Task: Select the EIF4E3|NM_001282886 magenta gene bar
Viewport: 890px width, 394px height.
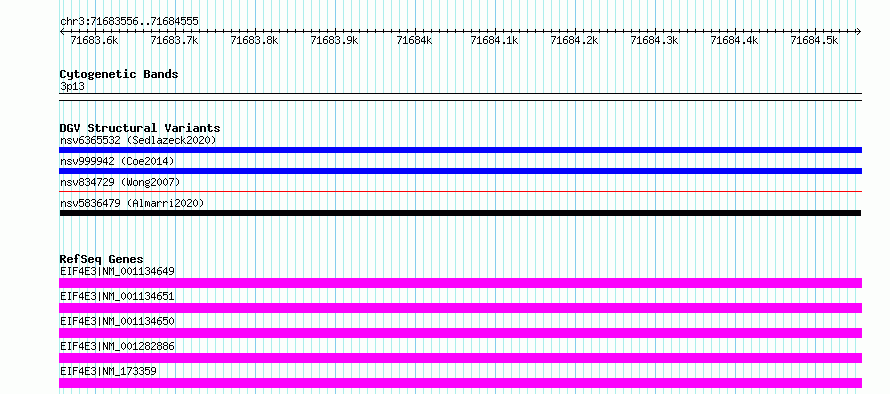Action: point(460,358)
